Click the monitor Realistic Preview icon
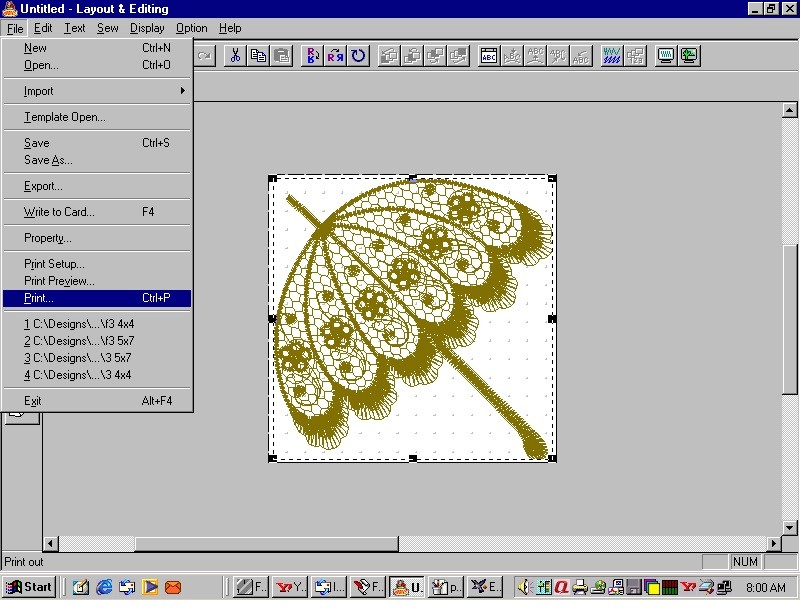800x612 pixels. (x=689, y=56)
